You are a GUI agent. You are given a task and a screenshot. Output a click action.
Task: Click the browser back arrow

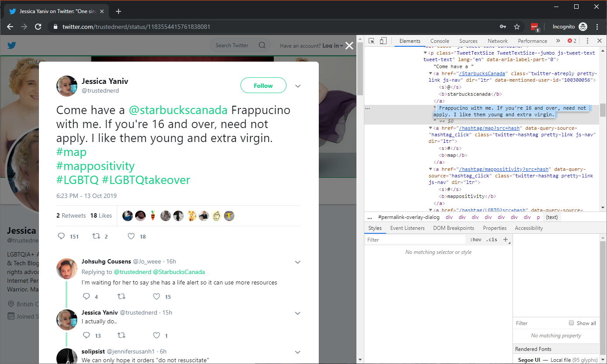tap(10, 27)
